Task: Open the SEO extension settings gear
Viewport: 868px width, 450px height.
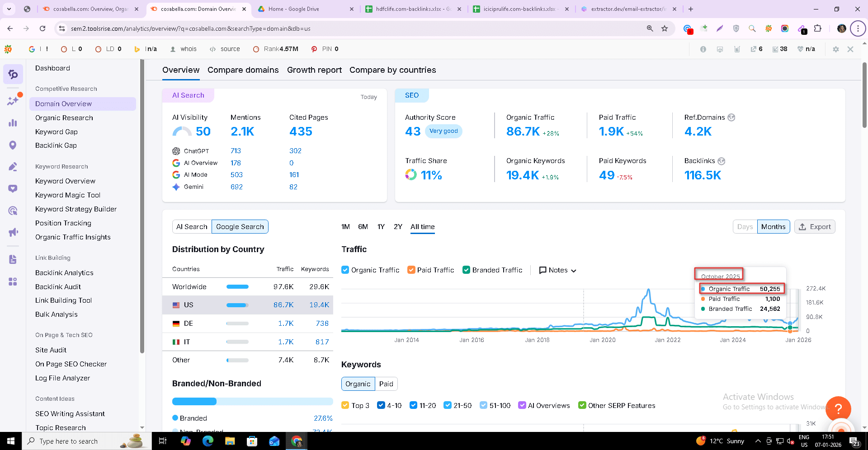Action: 835,49
